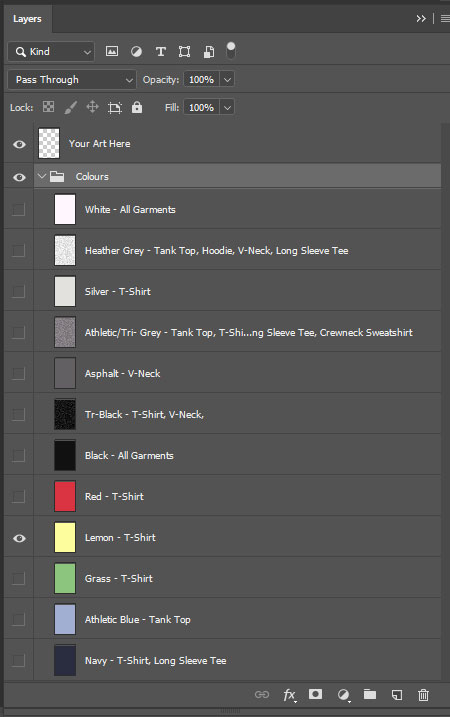The width and height of the screenshot is (450, 717).
Task: Add layer style fx button
Action: (289, 695)
